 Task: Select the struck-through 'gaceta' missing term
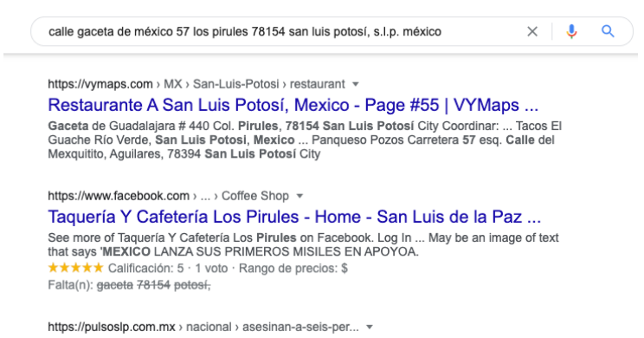point(115,285)
